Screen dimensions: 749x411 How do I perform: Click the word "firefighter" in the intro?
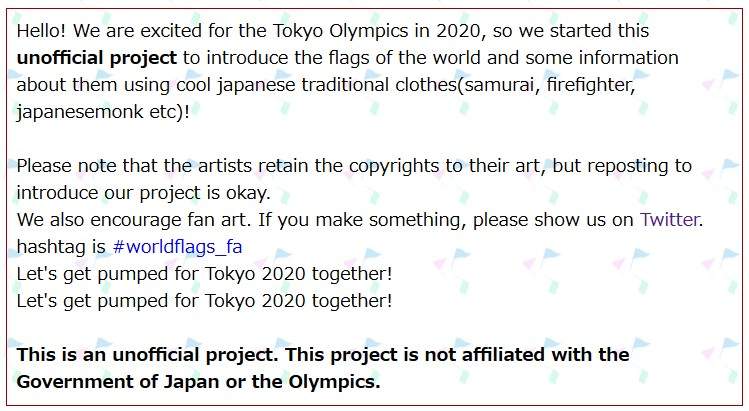click(x=590, y=84)
